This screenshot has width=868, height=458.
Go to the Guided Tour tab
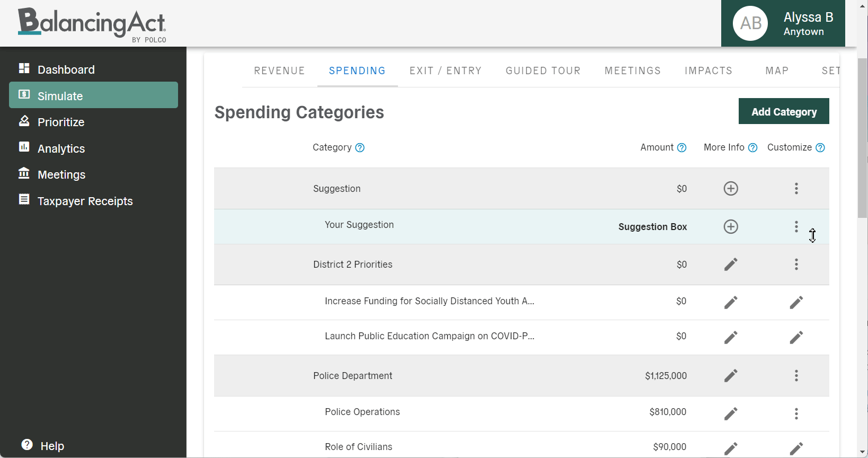pyautogui.click(x=543, y=71)
